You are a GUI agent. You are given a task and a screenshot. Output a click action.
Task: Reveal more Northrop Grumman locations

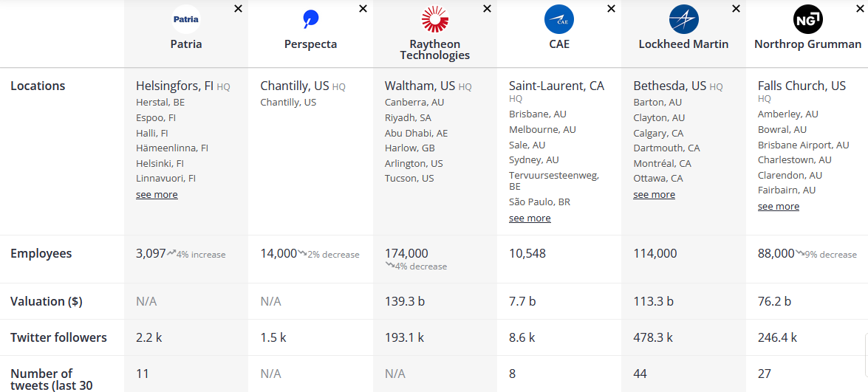[779, 206]
